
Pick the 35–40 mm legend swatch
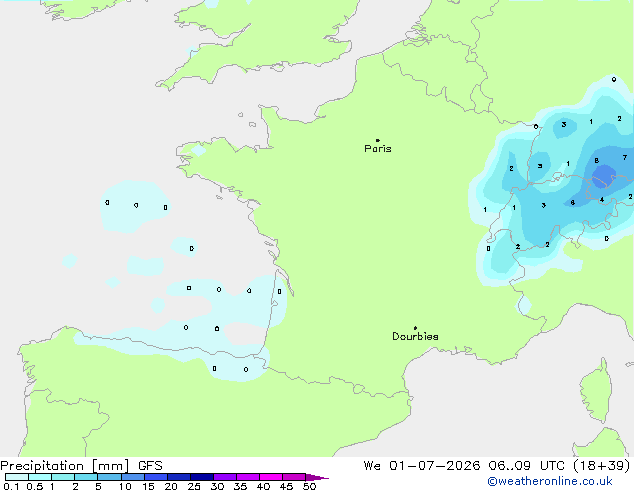click(x=248, y=477)
